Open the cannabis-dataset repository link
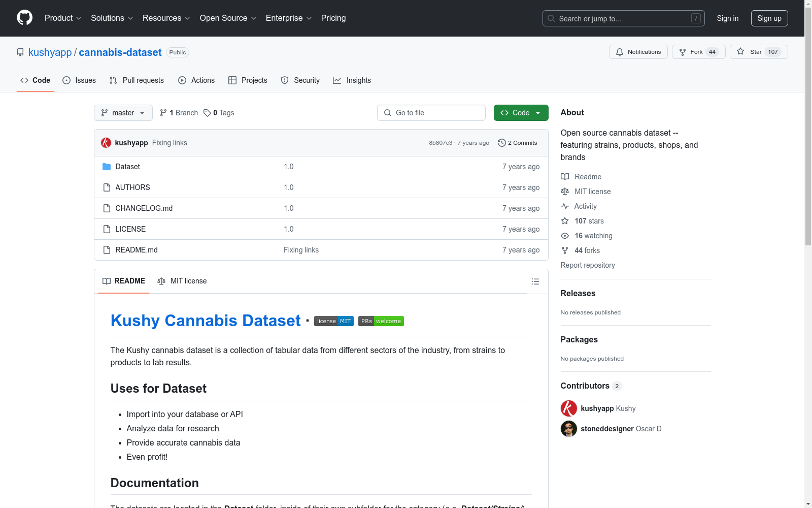This screenshot has height=508, width=812. pyautogui.click(x=120, y=52)
